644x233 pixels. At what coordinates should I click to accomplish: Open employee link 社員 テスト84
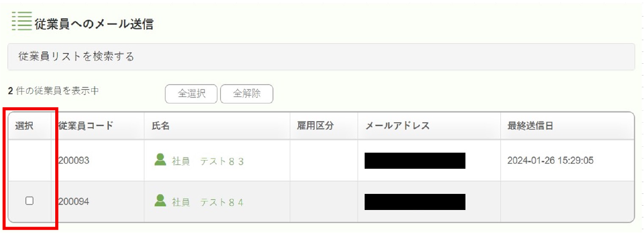click(208, 202)
